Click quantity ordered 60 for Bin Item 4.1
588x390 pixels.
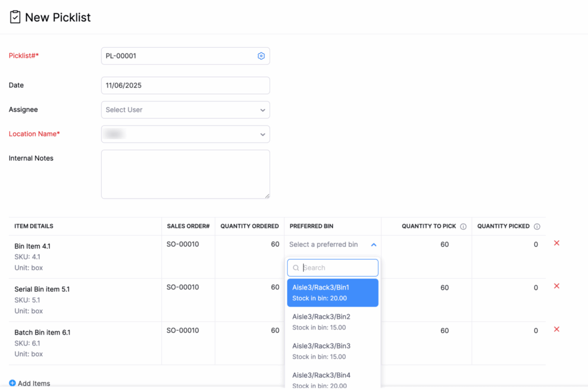click(275, 244)
